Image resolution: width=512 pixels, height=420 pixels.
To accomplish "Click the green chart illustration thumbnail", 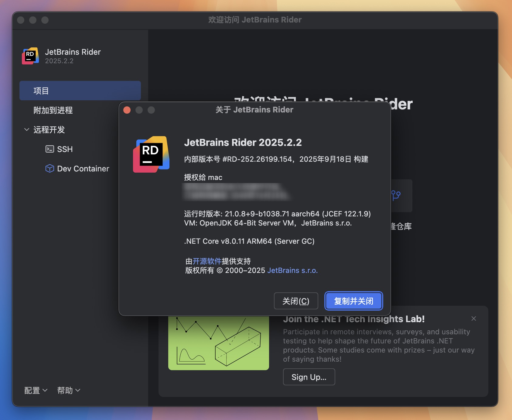I will pos(219,343).
